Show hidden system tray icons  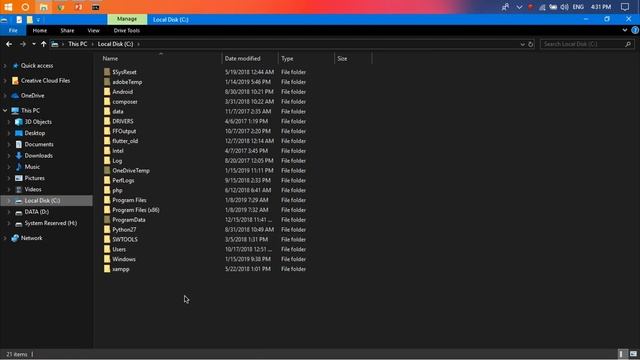[x=519, y=7]
